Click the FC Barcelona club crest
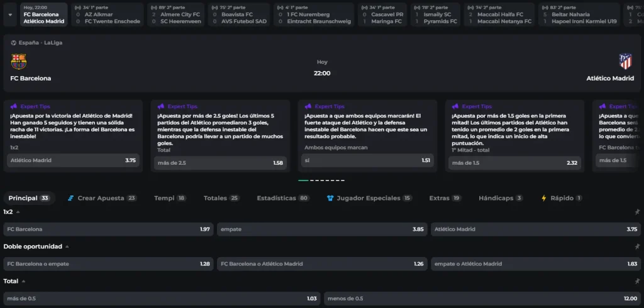The width and height of the screenshot is (644, 308). coord(18,62)
